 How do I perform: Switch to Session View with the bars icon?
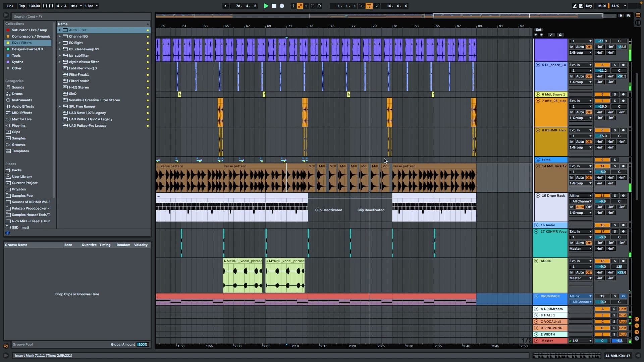(x=638, y=23)
